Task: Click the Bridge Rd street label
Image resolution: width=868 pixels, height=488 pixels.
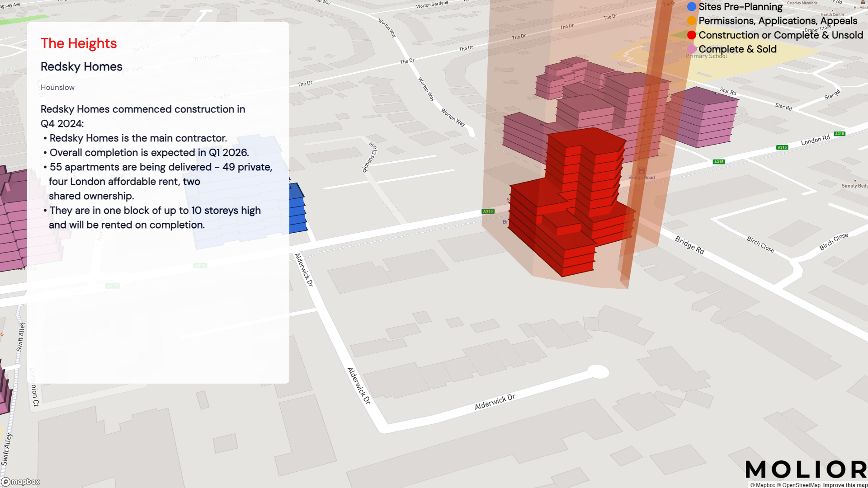Action: pos(690,245)
